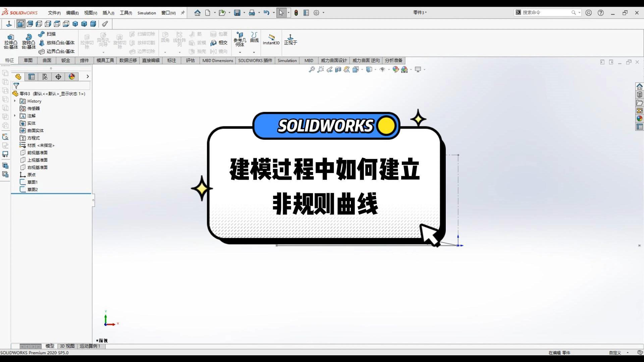Image resolution: width=644 pixels, height=362 pixels.
Task: Switch to the Sketch (草图) ribbon tab
Action: [28, 60]
